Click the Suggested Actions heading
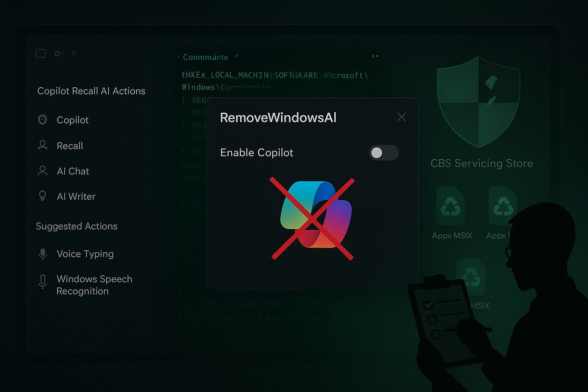This screenshot has width=588, height=392. coord(76,226)
